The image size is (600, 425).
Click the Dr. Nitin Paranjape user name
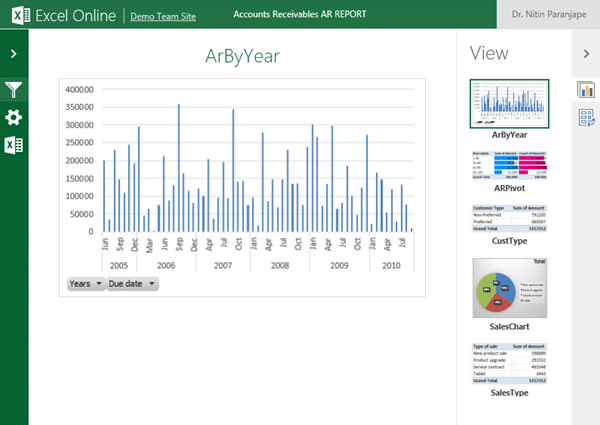coord(549,14)
